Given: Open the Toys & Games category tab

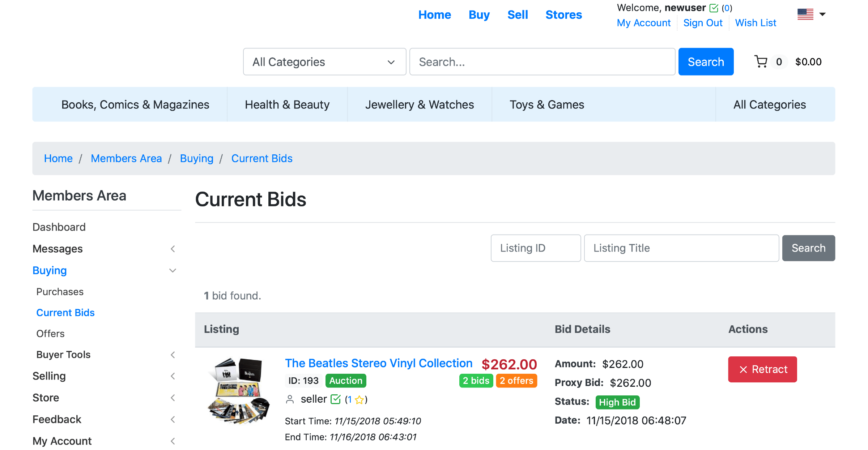Looking at the screenshot, I should click(546, 104).
